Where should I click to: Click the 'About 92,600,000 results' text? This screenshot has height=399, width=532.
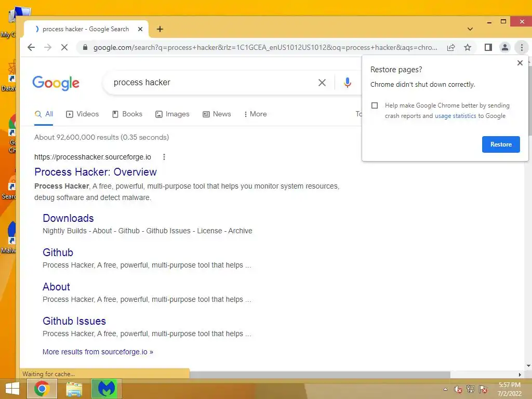pos(101,137)
